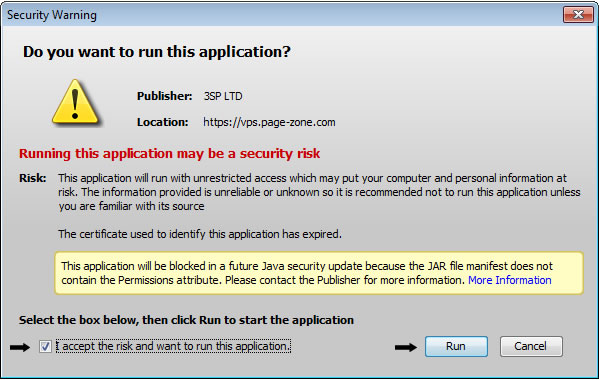The image size is (599, 380).
Task: Click the Run button
Action: click(456, 346)
